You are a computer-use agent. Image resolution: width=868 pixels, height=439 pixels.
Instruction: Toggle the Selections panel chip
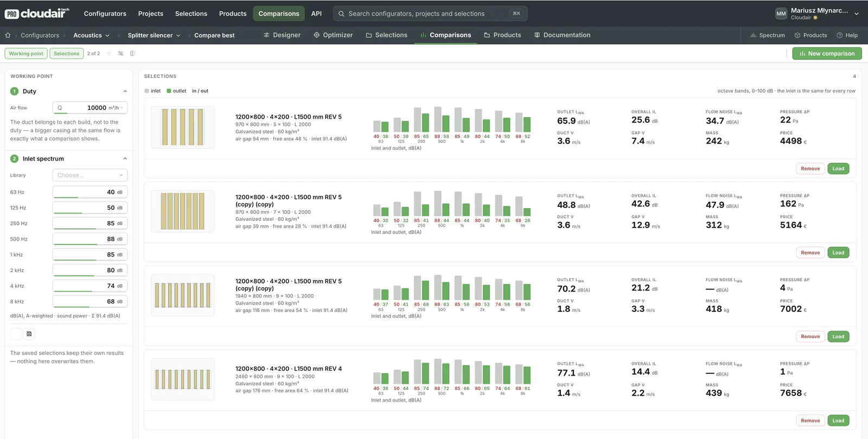pos(67,54)
